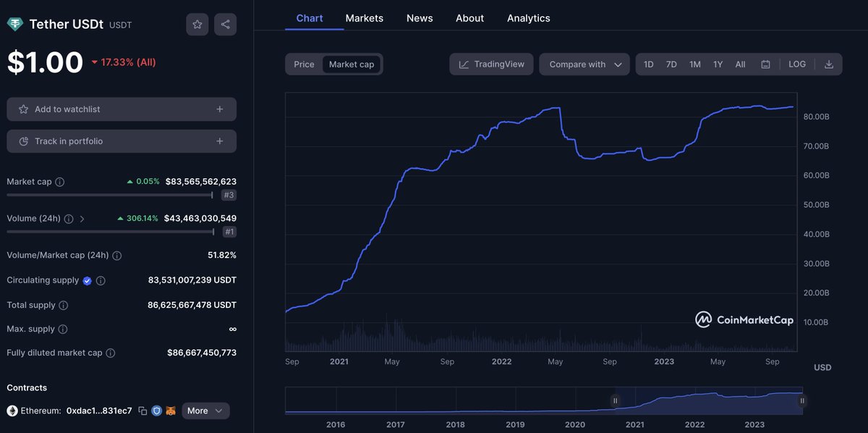This screenshot has height=433, width=868.
Task: Download the chart data
Action: click(x=829, y=64)
